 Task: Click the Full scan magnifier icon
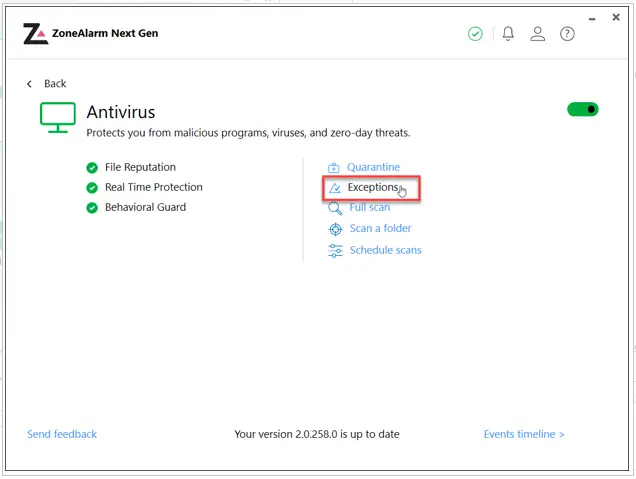(335, 208)
